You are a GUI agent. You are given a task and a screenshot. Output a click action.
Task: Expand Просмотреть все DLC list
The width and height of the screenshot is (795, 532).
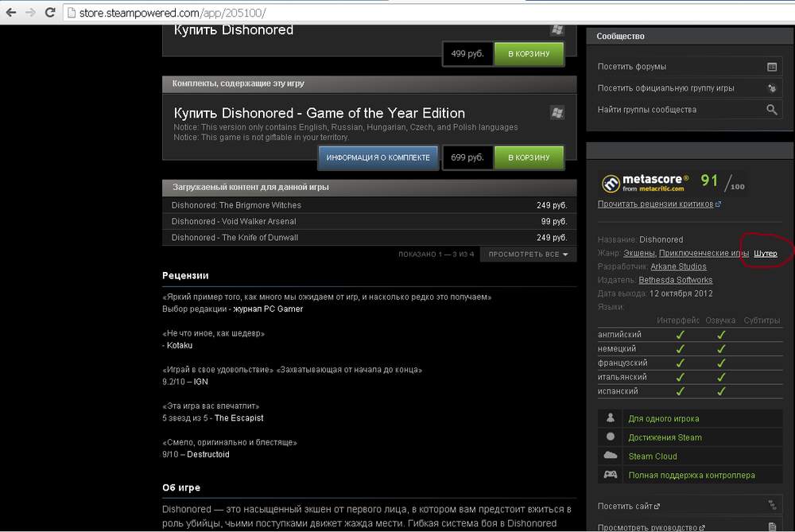[528, 254]
